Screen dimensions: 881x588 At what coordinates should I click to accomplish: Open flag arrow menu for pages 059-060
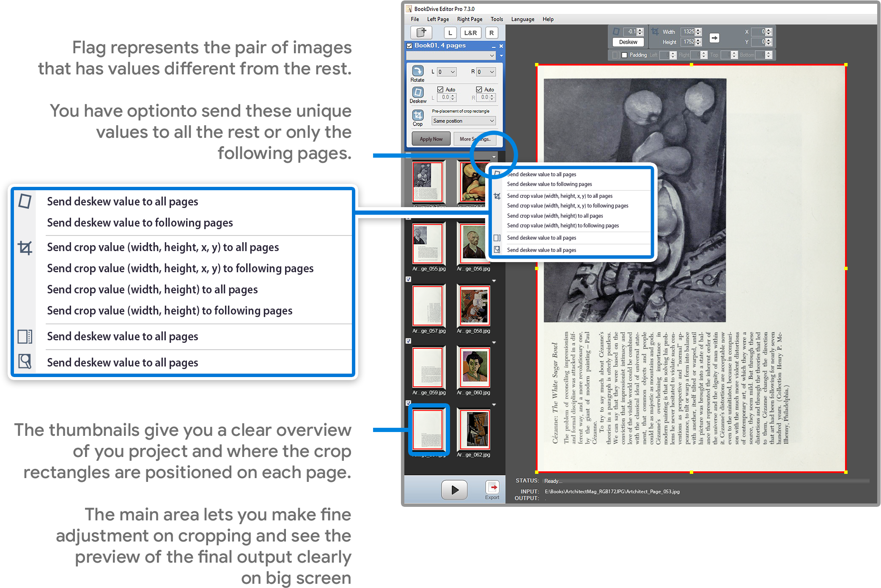(494, 342)
